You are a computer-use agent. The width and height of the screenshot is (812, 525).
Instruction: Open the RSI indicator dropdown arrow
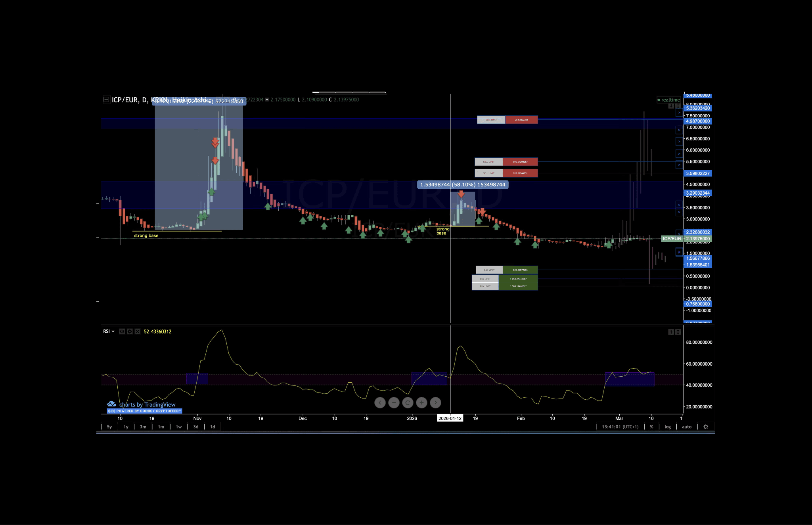tap(113, 331)
